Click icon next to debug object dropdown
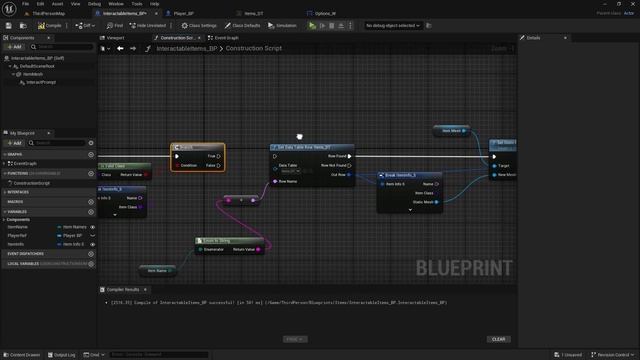The image size is (640, 360). [429, 25]
